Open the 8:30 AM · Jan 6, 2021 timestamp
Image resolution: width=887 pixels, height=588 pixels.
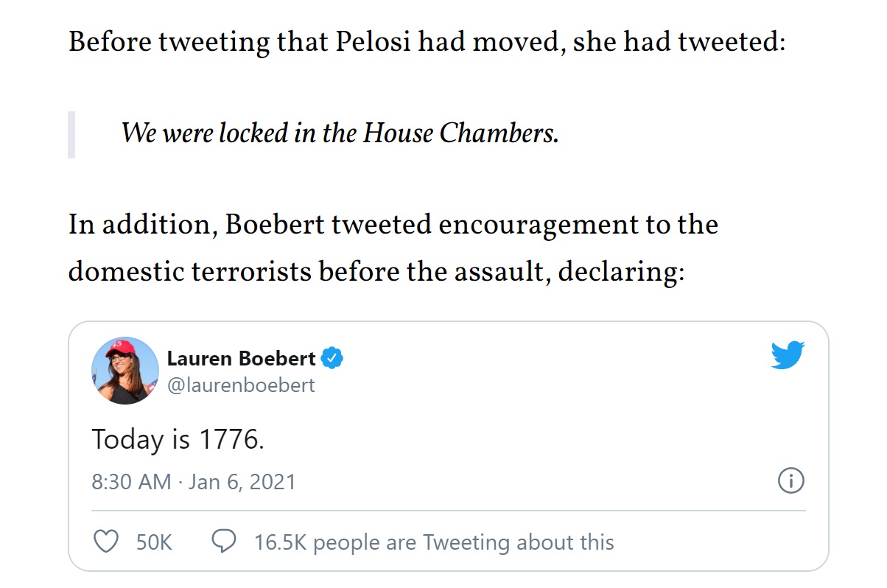(194, 482)
